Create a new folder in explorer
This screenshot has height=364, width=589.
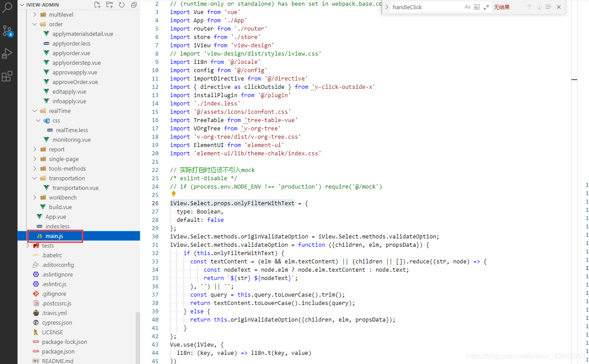tap(109, 5)
